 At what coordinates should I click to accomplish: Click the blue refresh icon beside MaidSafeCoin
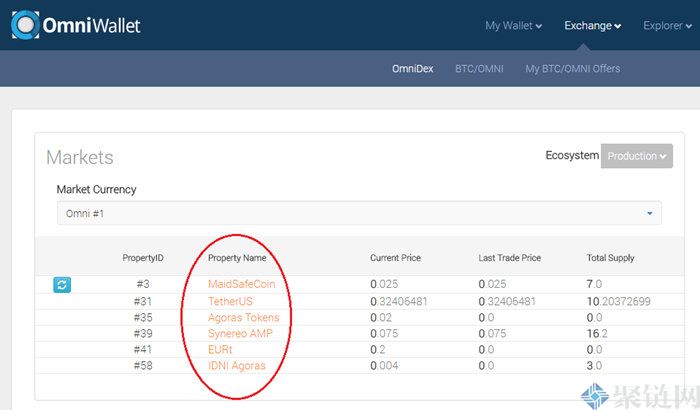pos(62,285)
